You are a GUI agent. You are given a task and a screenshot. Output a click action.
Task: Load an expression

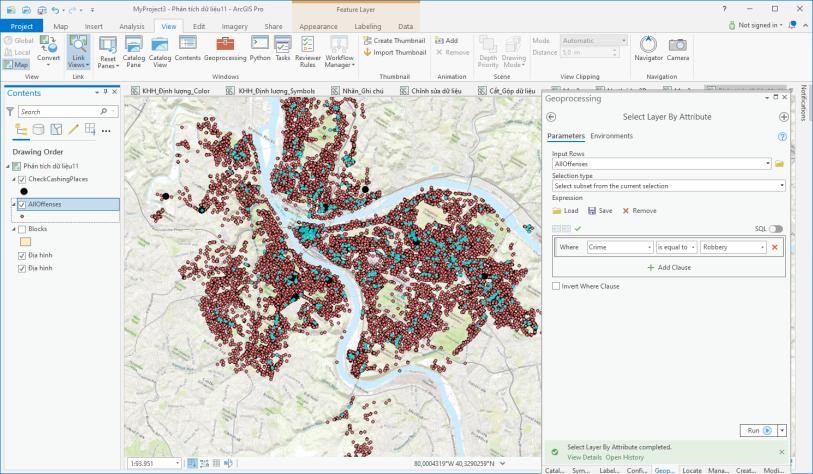565,211
